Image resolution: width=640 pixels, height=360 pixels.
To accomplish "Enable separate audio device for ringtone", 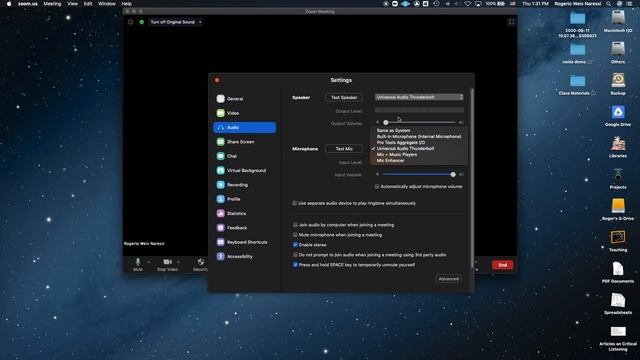I will [x=294, y=203].
